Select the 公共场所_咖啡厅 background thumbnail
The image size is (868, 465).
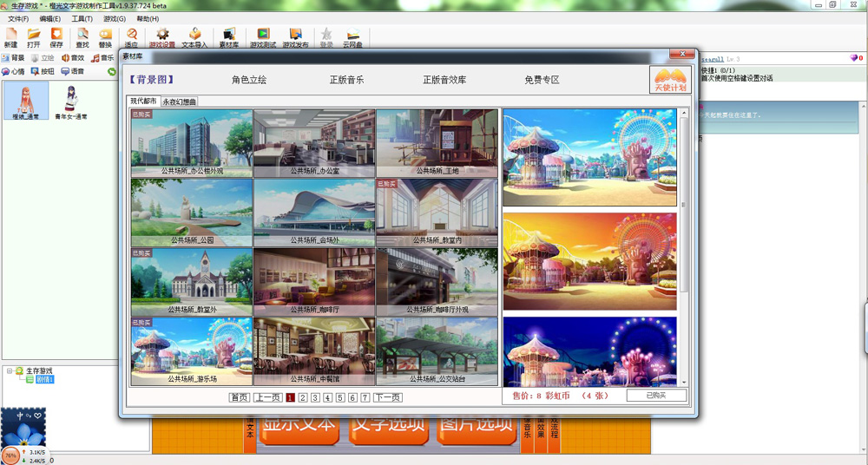click(x=314, y=282)
